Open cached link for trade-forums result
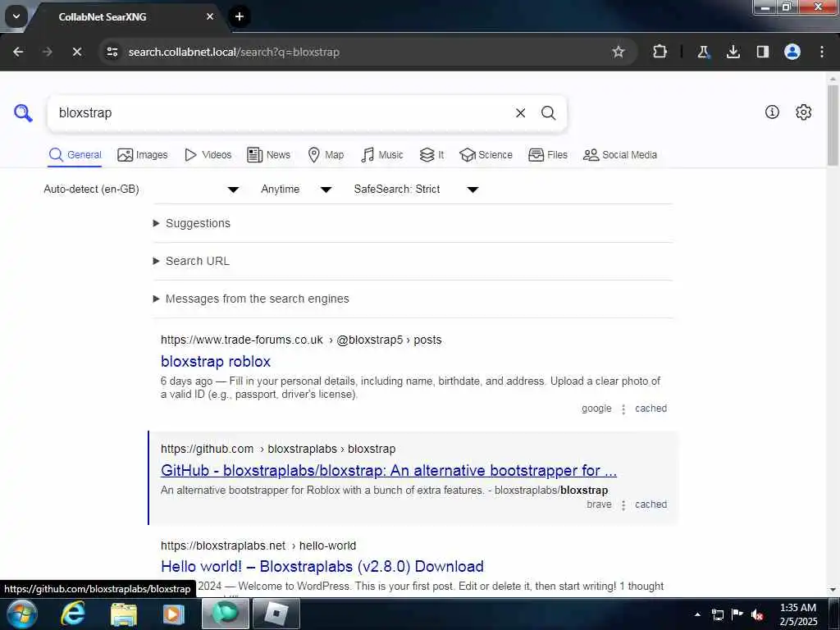This screenshot has width=840, height=630. click(651, 409)
